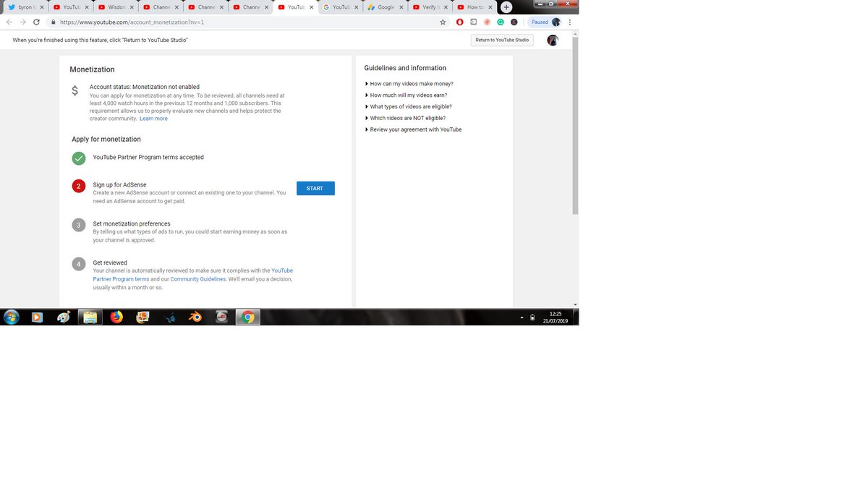The height and width of the screenshot is (486, 868).
Task: Open the Learn more link
Action: pos(153,119)
